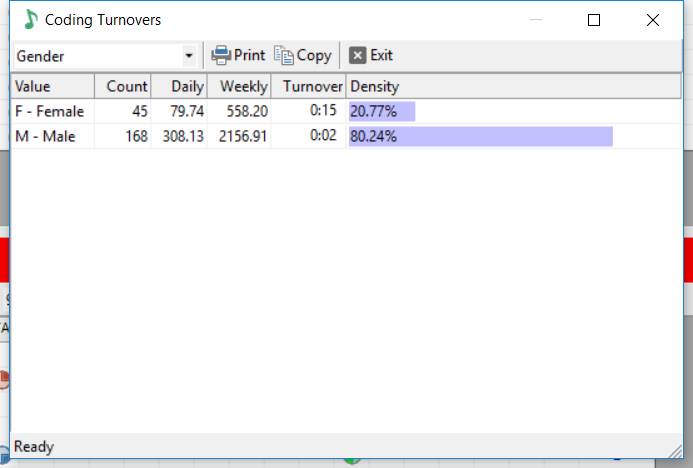This screenshot has width=693, height=468.
Task: Click the Exit button label
Action: (381, 55)
